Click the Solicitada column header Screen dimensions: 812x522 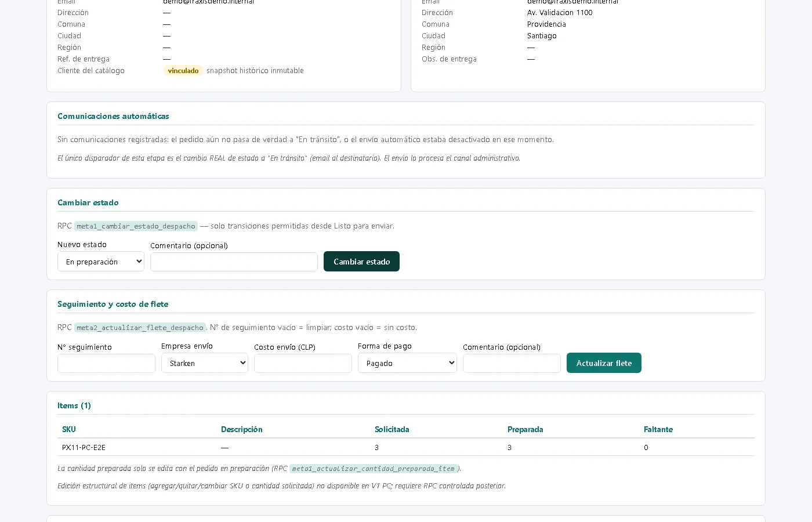(x=392, y=429)
